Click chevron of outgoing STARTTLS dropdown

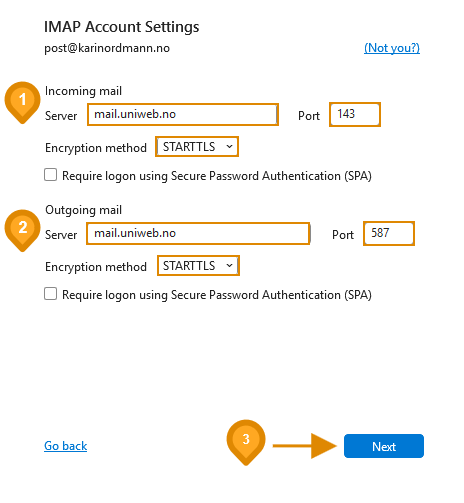(229, 265)
